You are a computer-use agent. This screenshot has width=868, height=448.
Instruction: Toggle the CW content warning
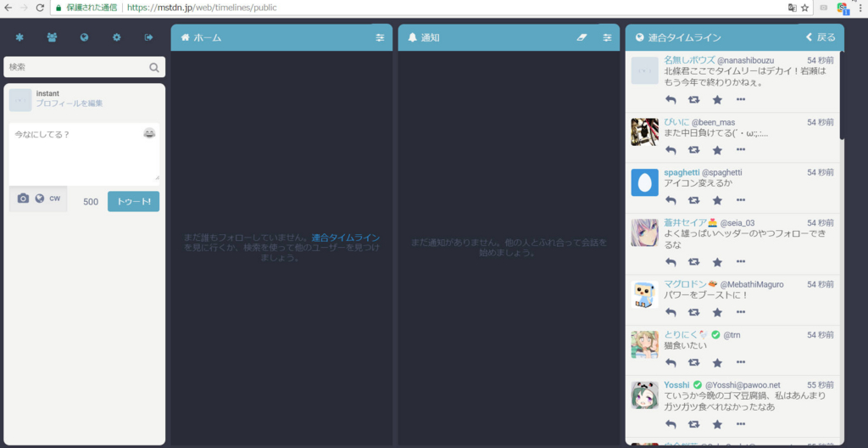tap(55, 199)
